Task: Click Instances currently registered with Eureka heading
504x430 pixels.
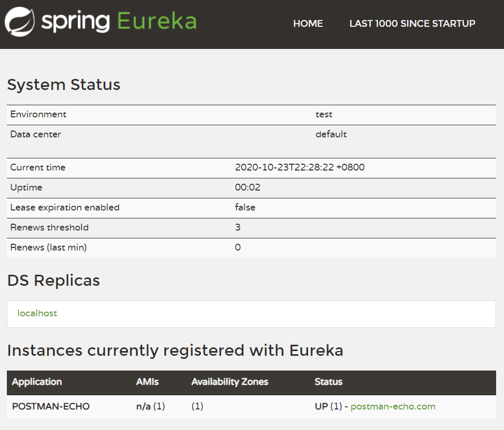Action: point(175,351)
